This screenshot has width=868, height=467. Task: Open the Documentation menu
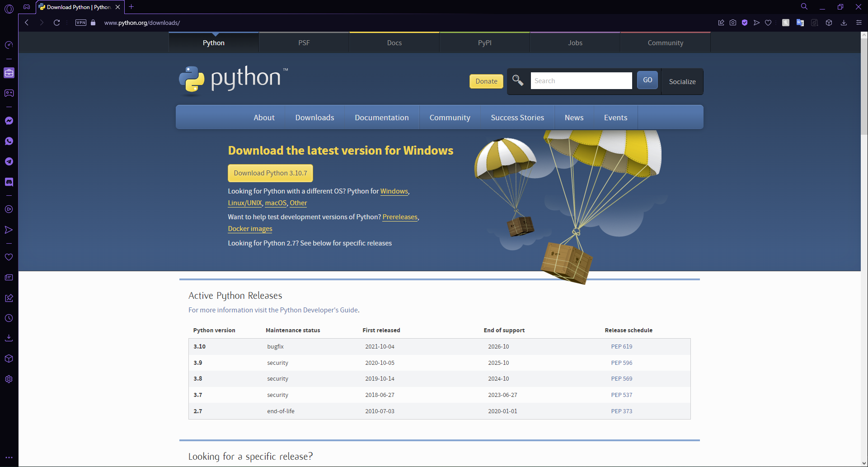coord(382,118)
